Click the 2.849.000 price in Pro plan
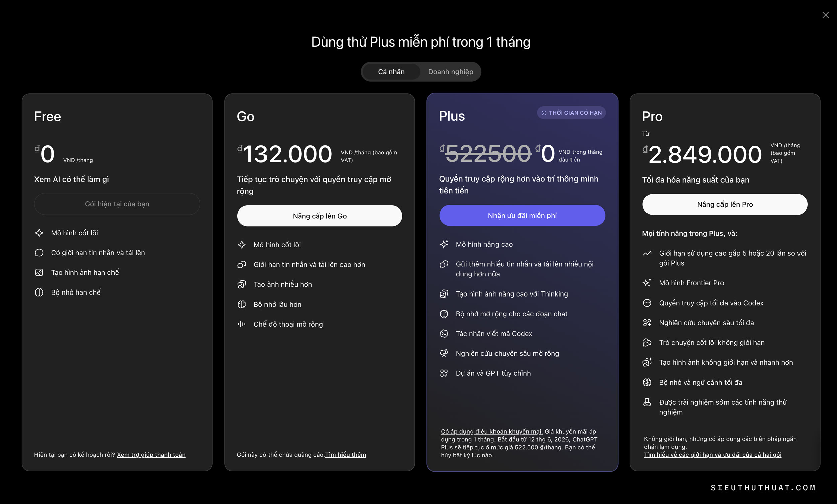This screenshot has height=504, width=837. coord(705,155)
